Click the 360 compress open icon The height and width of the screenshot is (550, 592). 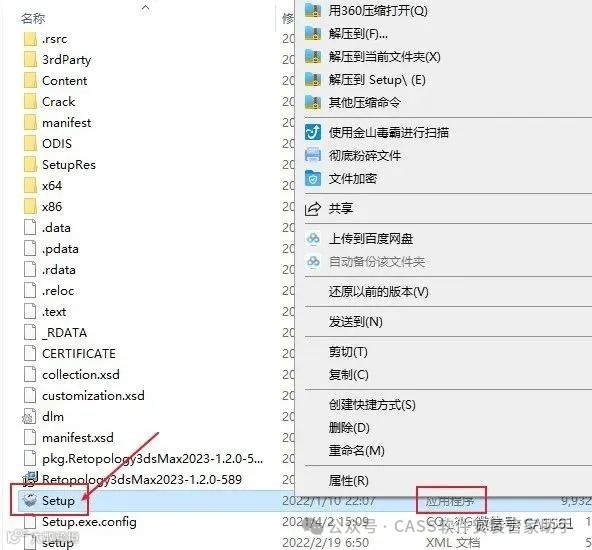click(313, 10)
